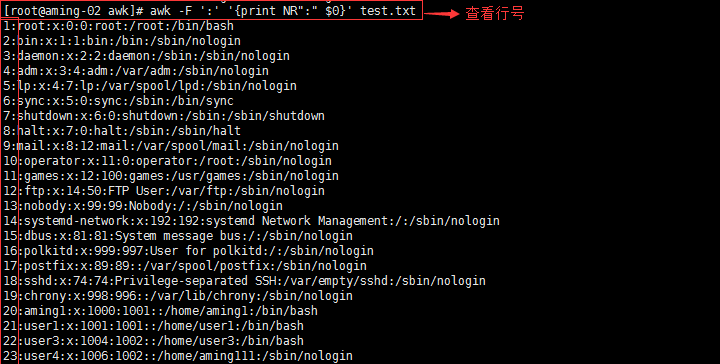
Task: Click the operator entry on line 10
Action: tap(167, 161)
